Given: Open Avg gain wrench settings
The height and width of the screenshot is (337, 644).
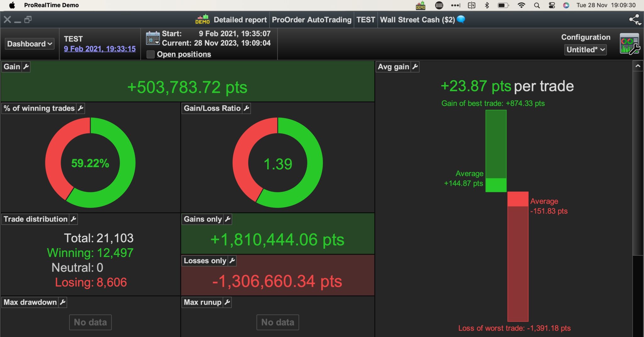Looking at the screenshot, I should click(x=415, y=67).
